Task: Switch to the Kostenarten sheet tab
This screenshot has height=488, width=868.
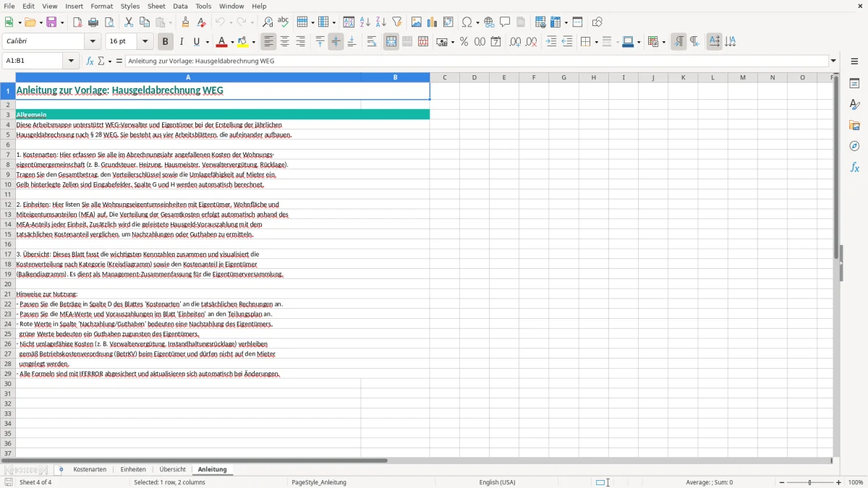Action: [90, 469]
